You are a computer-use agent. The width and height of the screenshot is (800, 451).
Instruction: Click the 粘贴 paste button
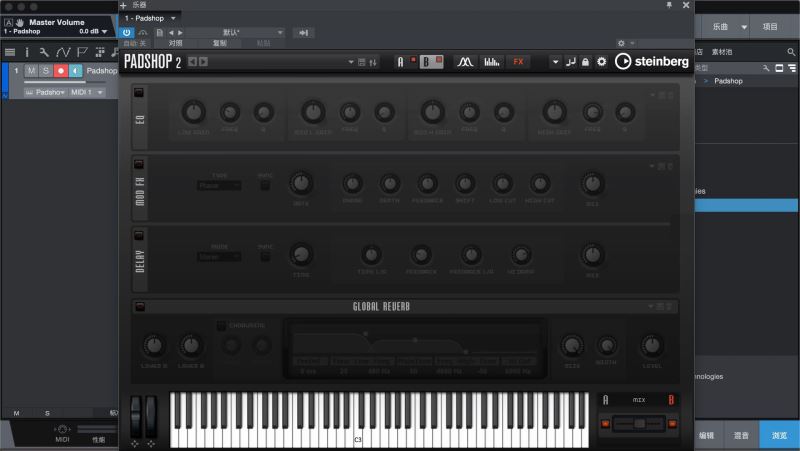(x=263, y=43)
